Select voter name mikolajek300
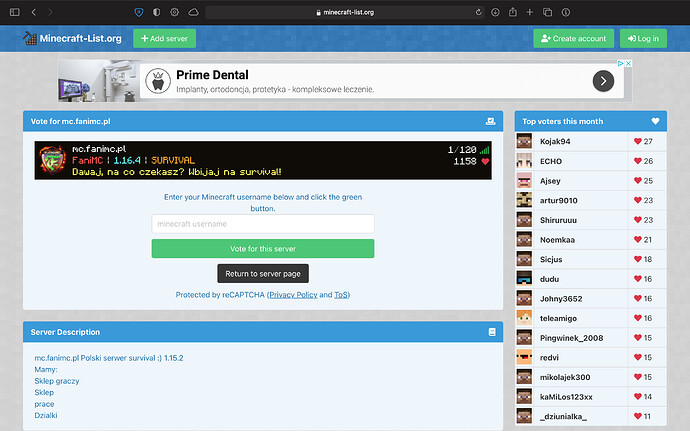 click(x=565, y=377)
